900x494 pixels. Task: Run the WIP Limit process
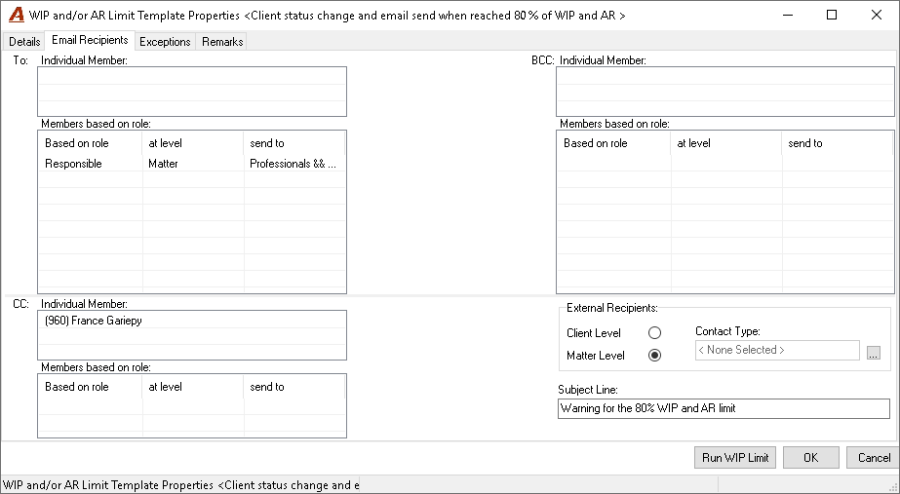735,458
